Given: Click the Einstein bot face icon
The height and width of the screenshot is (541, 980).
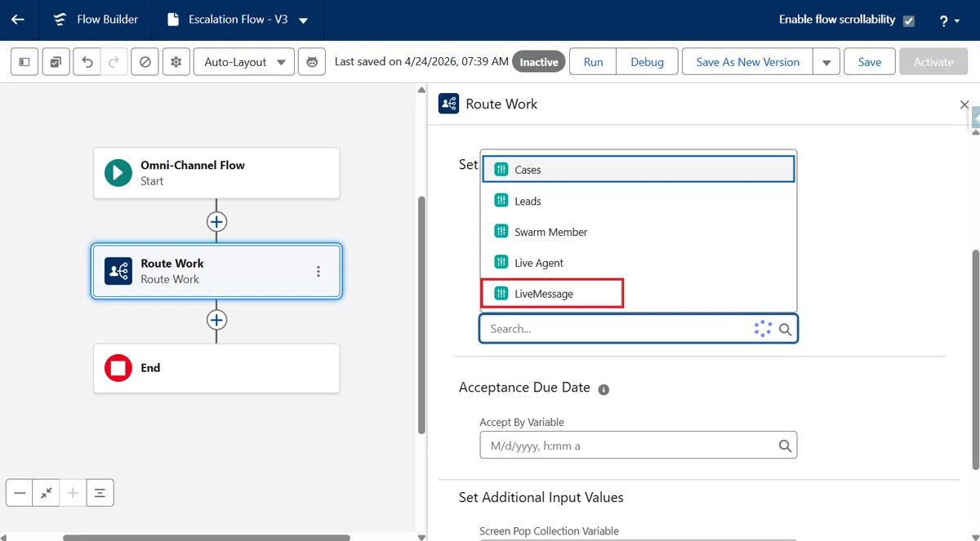Looking at the screenshot, I should pos(312,62).
